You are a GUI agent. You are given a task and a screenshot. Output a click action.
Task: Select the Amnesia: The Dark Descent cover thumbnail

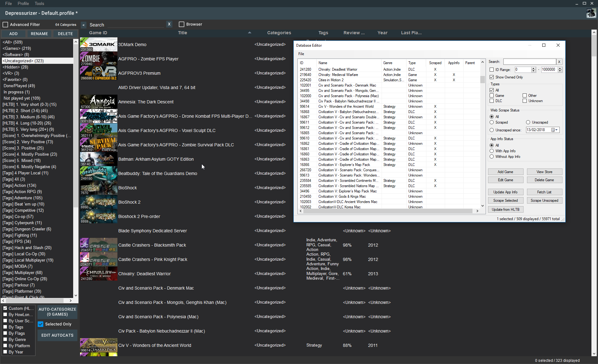[98, 102]
